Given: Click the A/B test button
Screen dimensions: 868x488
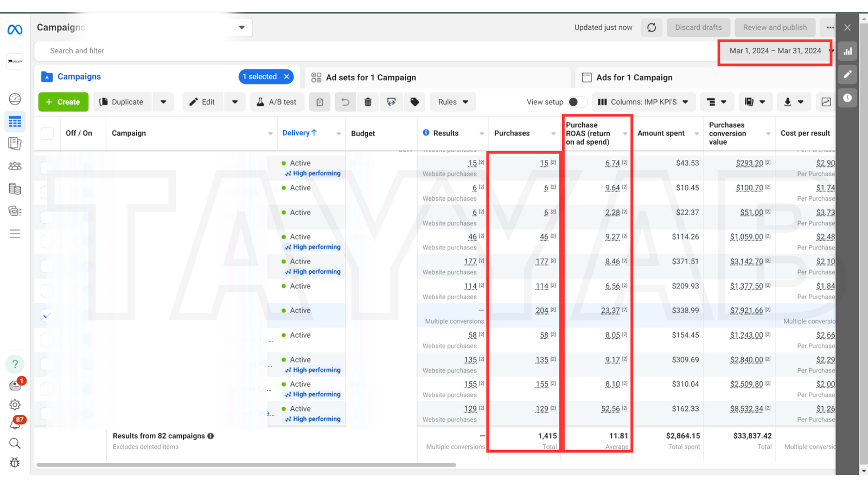Looking at the screenshot, I should click(x=277, y=102).
